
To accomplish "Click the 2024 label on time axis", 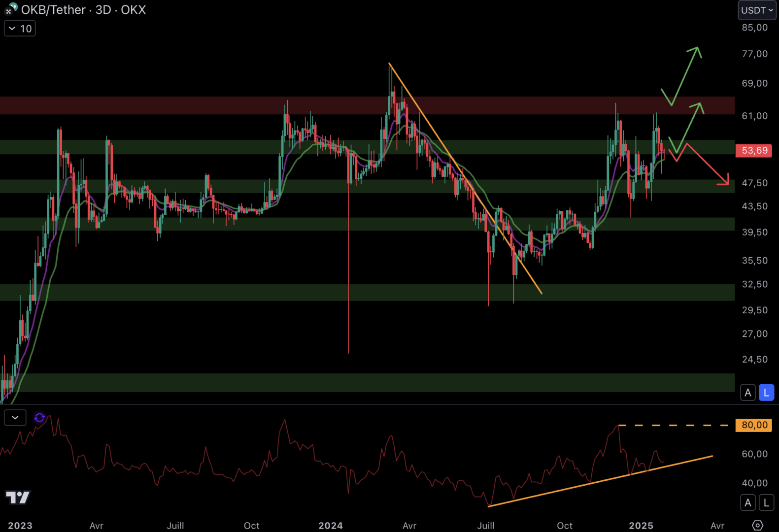I will coord(330,525).
